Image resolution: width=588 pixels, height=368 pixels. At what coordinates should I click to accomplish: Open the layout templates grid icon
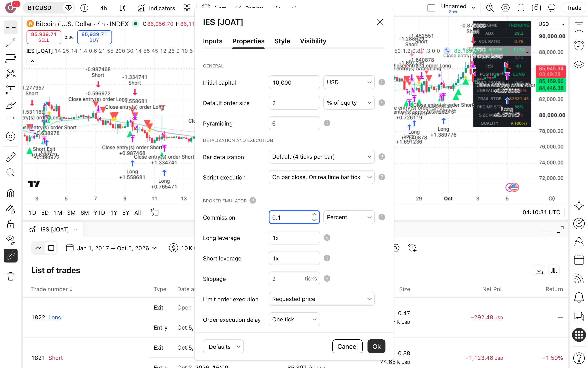click(x=187, y=8)
